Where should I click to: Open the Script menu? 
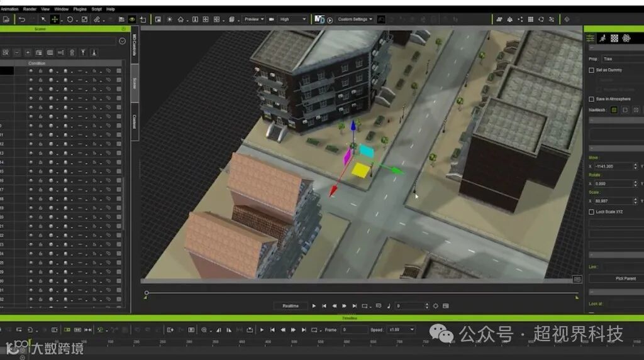[x=96, y=9]
